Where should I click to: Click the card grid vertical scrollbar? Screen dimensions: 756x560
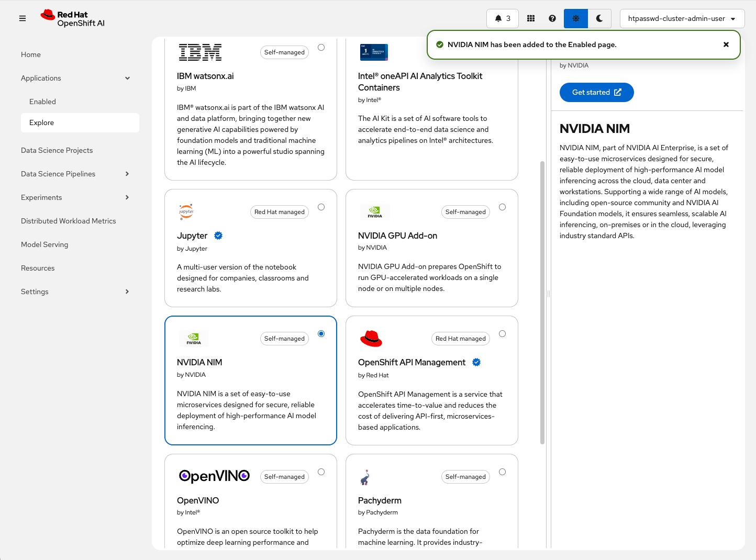542,303
